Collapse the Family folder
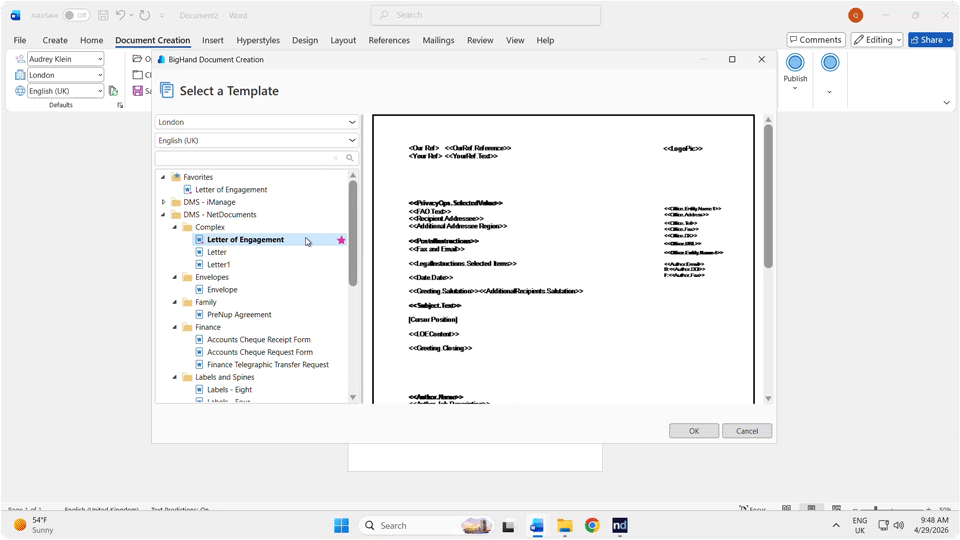960x540 pixels. [175, 302]
